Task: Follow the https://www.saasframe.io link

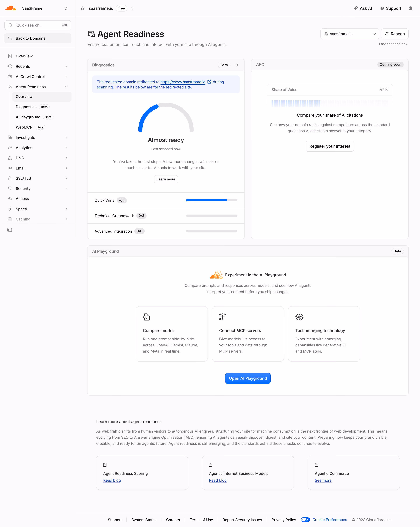Action: click(x=183, y=82)
